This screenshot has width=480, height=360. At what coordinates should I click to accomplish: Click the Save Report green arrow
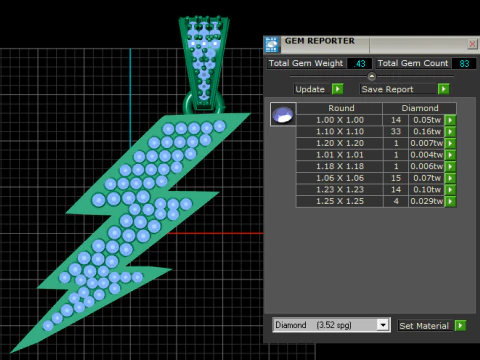click(443, 89)
